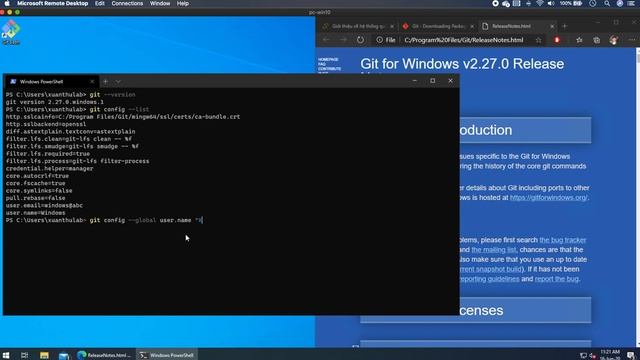Open the browser Settings and more menu
The height and width of the screenshot is (360, 640).
click(x=632, y=40)
